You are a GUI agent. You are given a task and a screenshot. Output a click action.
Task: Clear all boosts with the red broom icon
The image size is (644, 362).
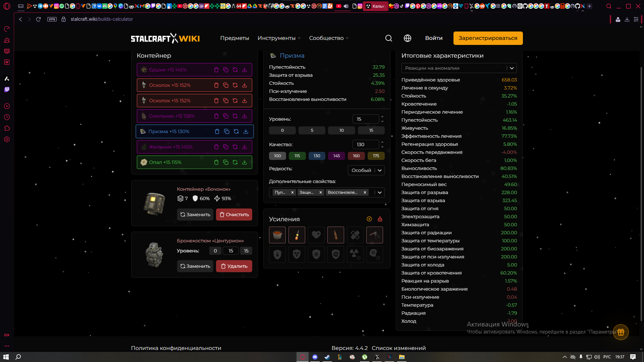(x=380, y=219)
